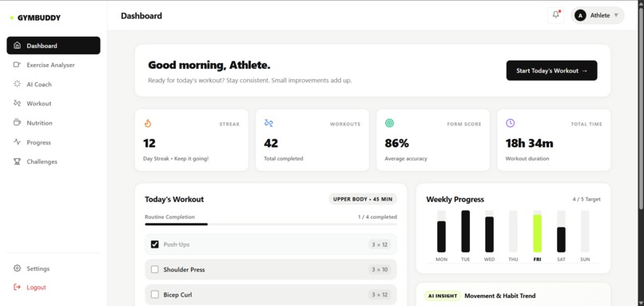Click the 12 day streak value
Screen dimensions: 644x306
pos(149,143)
